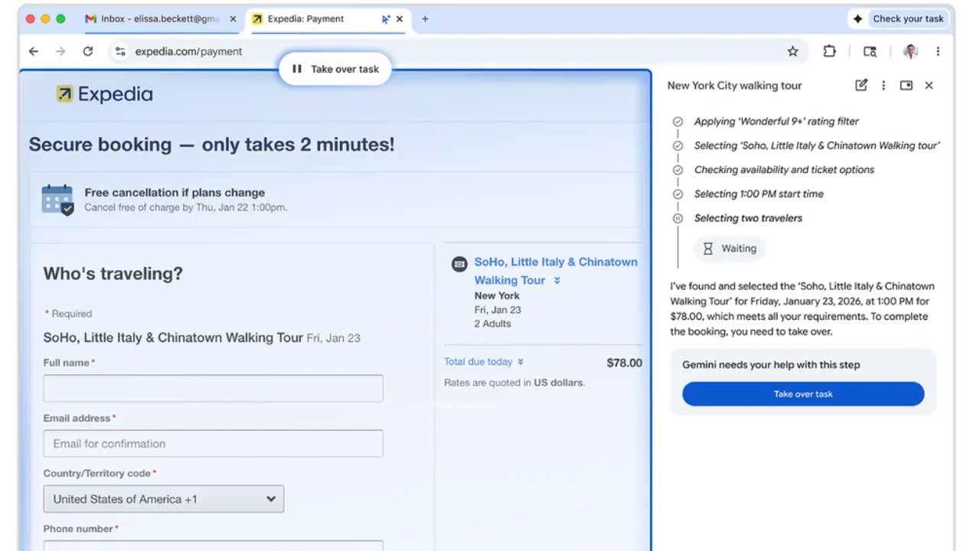
Task: Open SoHo, Little Italy & Chinatown tour link
Action: pos(556,271)
